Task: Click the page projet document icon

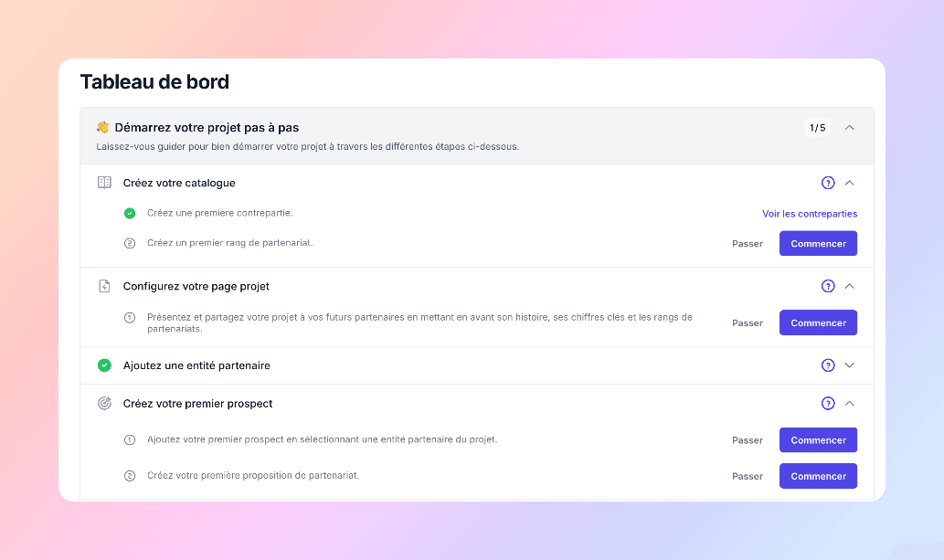Action: click(x=105, y=286)
